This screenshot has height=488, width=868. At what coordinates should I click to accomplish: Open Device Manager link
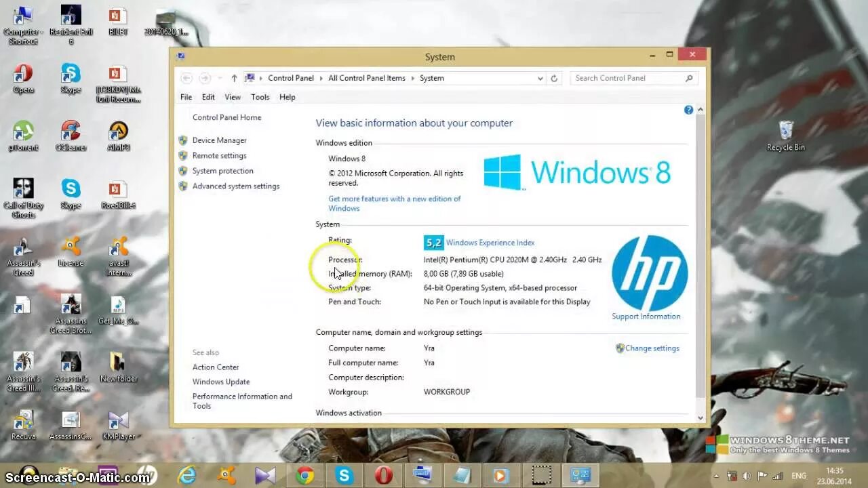coord(219,140)
